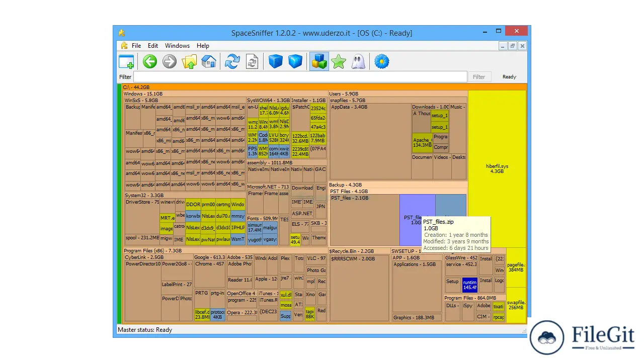Select the ASP.NET block
The image size is (644, 362).
pos(302,213)
